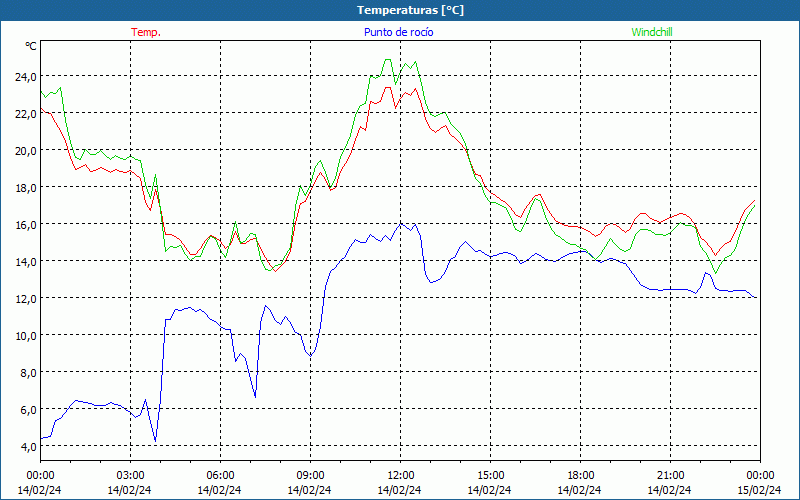Click the 18,0 y-axis value
The height and width of the screenshot is (500, 800).
[x=26, y=188]
